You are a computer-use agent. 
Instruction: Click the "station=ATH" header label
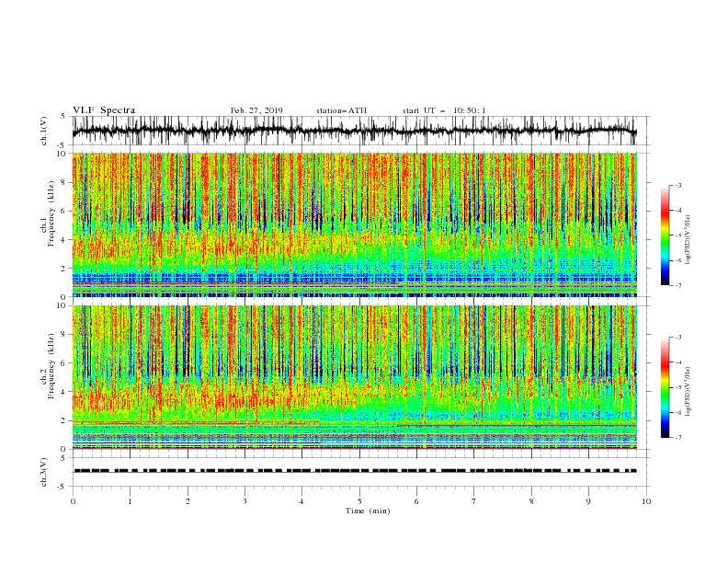coord(341,110)
